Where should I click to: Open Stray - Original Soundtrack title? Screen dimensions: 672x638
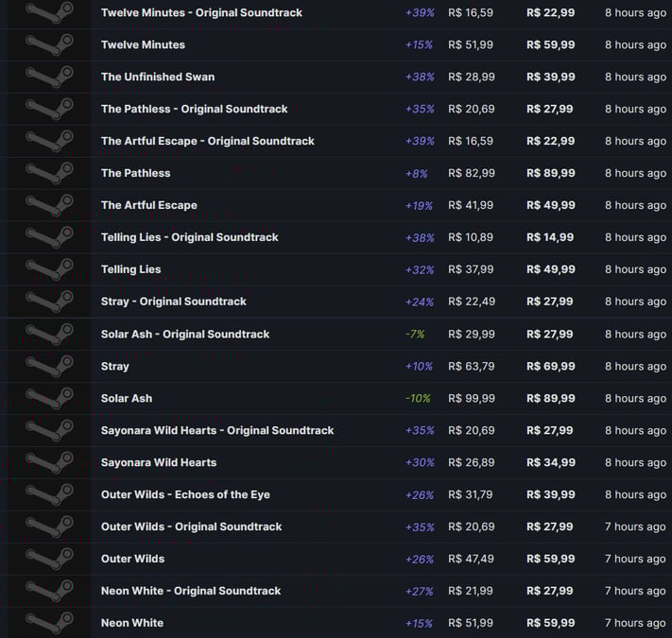click(174, 302)
